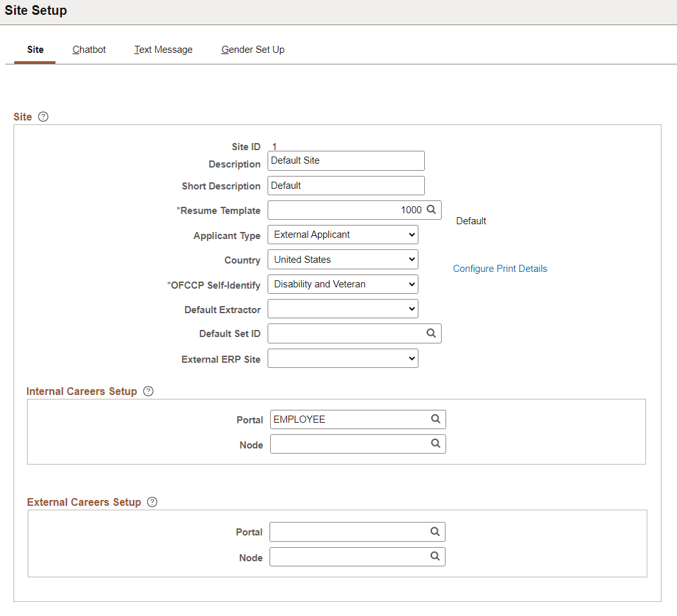Open the Country dropdown

click(411, 259)
